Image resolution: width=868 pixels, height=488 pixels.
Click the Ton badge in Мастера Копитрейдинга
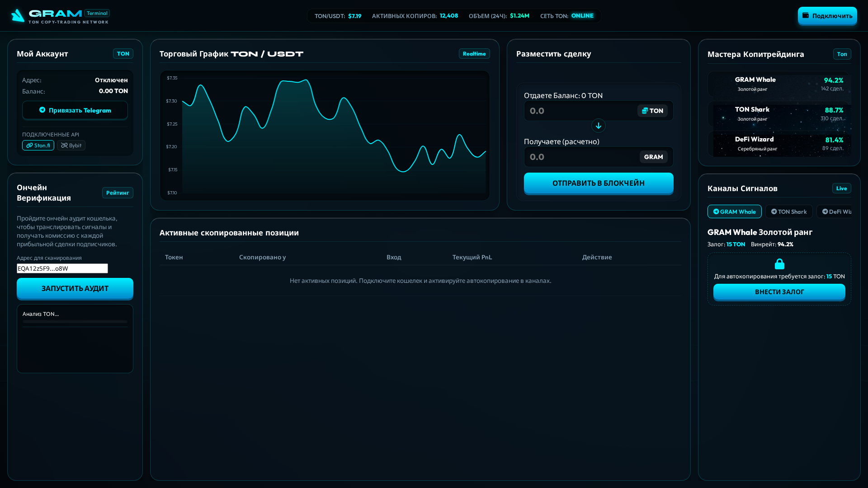tap(842, 54)
